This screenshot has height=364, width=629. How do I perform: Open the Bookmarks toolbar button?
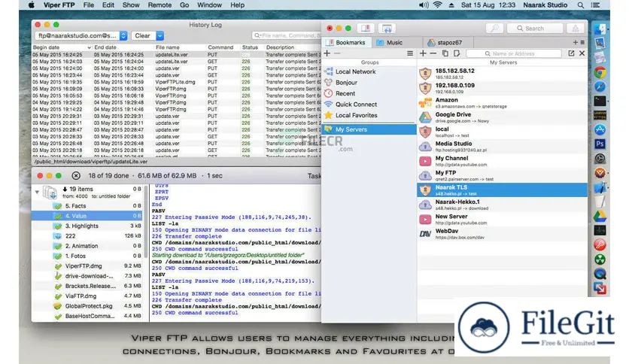[366, 29]
